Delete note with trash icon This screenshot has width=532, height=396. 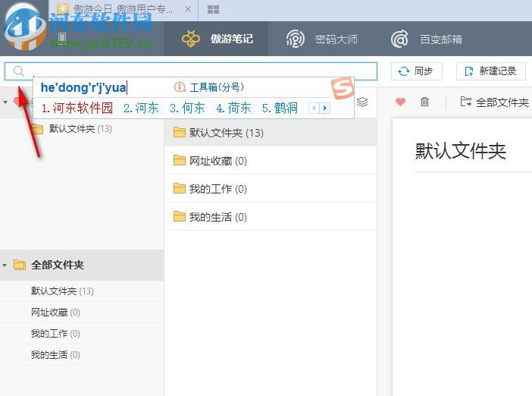[x=424, y=102]
